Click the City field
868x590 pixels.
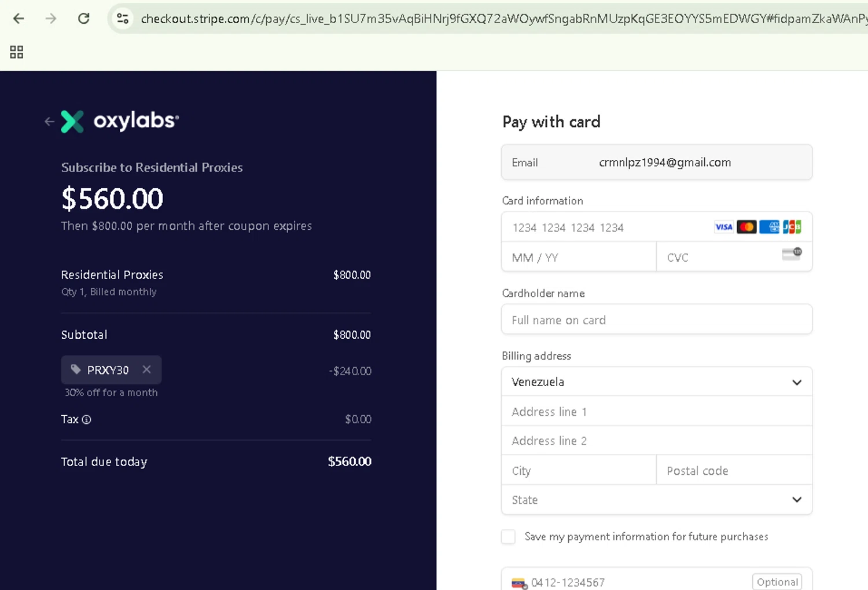pyautogui.click(x=579, y=470)
